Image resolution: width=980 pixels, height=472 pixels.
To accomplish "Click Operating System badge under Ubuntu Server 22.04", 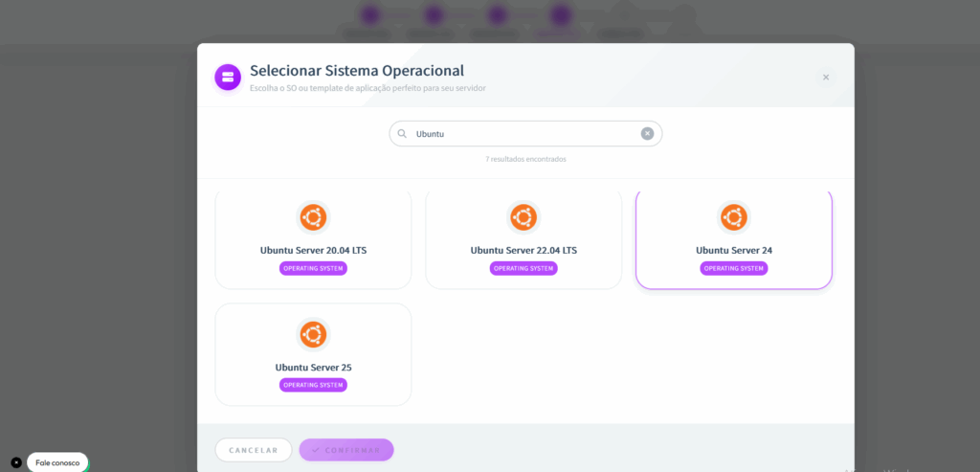I will [523, 268].
